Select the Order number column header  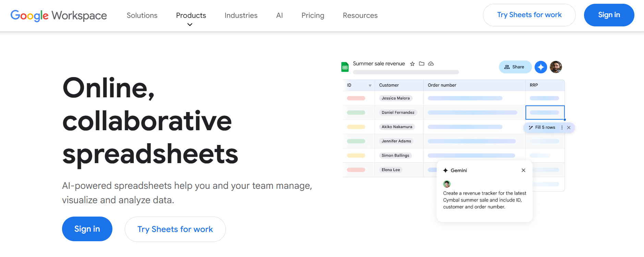tap(474, 85)
